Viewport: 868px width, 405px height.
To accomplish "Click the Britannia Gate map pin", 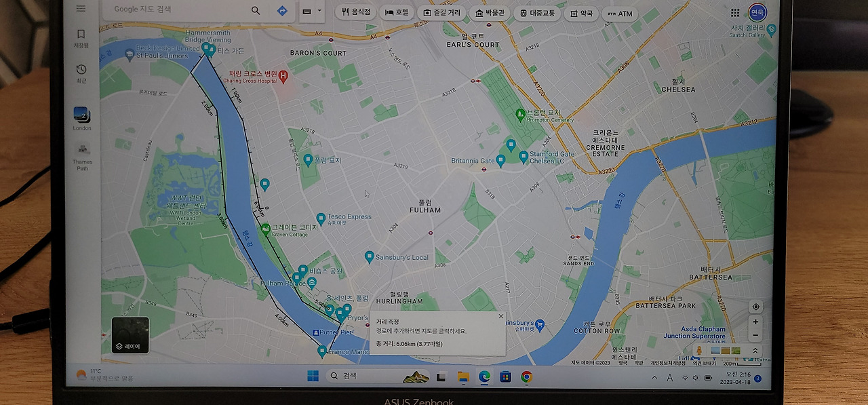I will [500, 161].
